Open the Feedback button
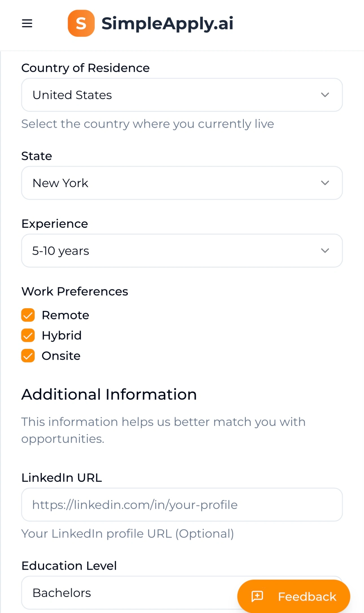 point(294,596)
